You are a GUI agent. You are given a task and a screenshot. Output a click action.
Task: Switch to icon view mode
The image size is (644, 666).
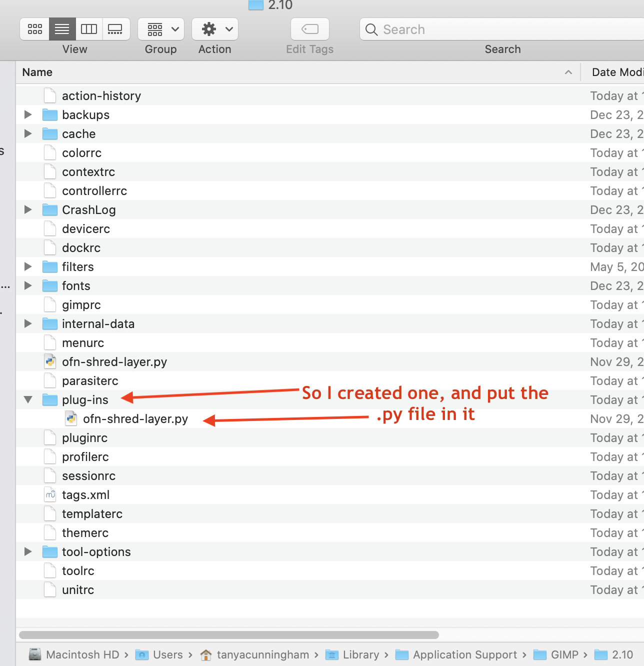(x=35, y=29)
